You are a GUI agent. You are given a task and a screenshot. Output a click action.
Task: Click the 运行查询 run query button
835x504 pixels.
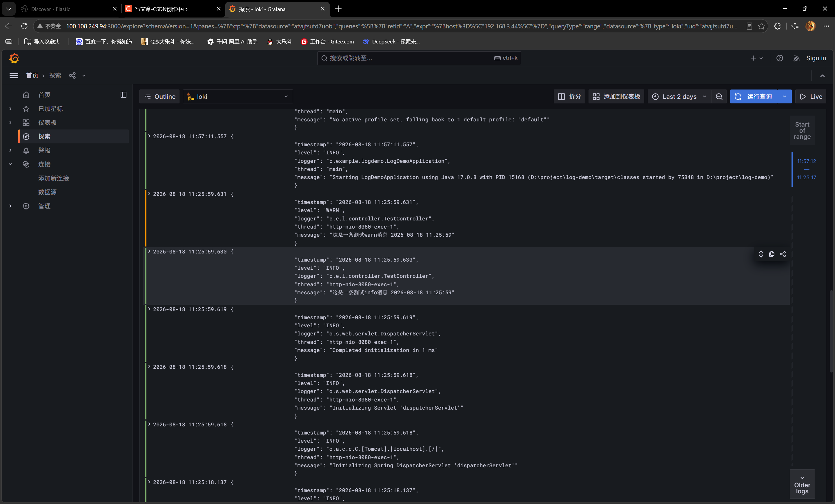(754, 96)
